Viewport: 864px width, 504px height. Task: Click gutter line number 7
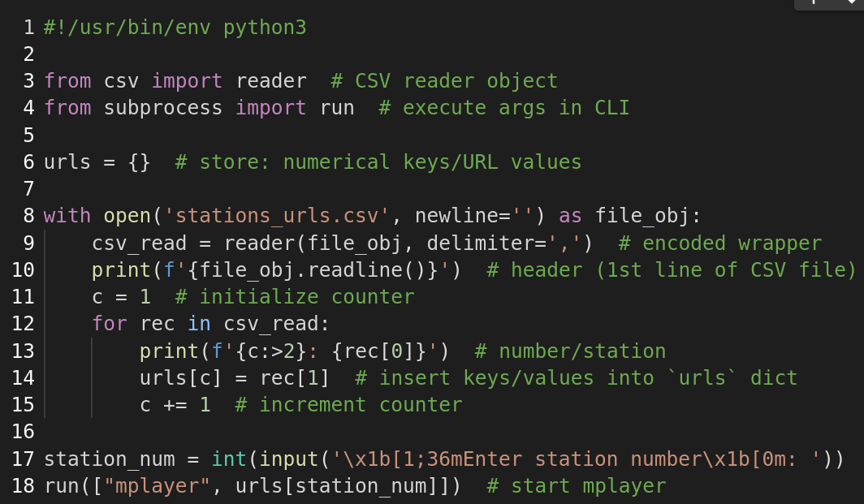(28, 189)
